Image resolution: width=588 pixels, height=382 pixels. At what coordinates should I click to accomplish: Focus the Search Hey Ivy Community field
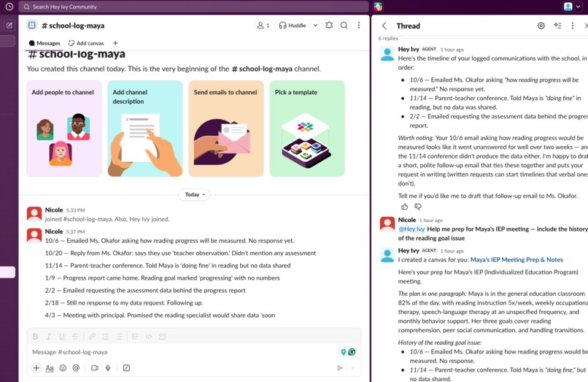tap(193, 7)
